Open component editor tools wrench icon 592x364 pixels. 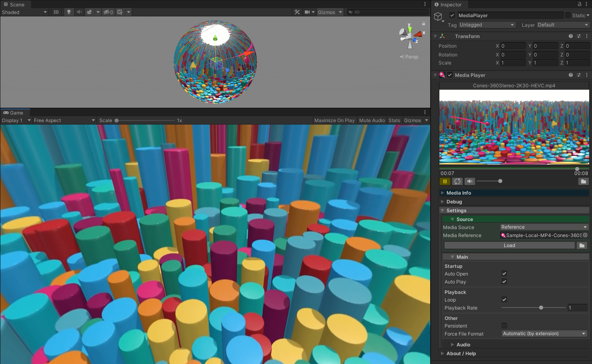tap(297, 12)
